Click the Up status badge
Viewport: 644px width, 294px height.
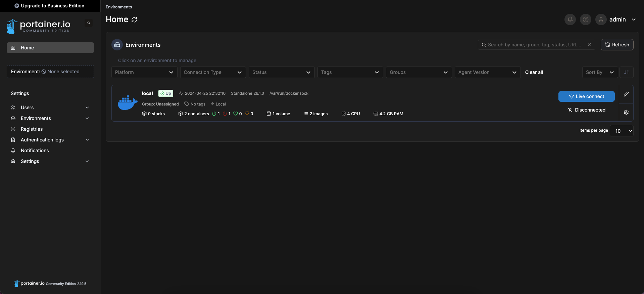pyautogui.click(x=166, y=93)
